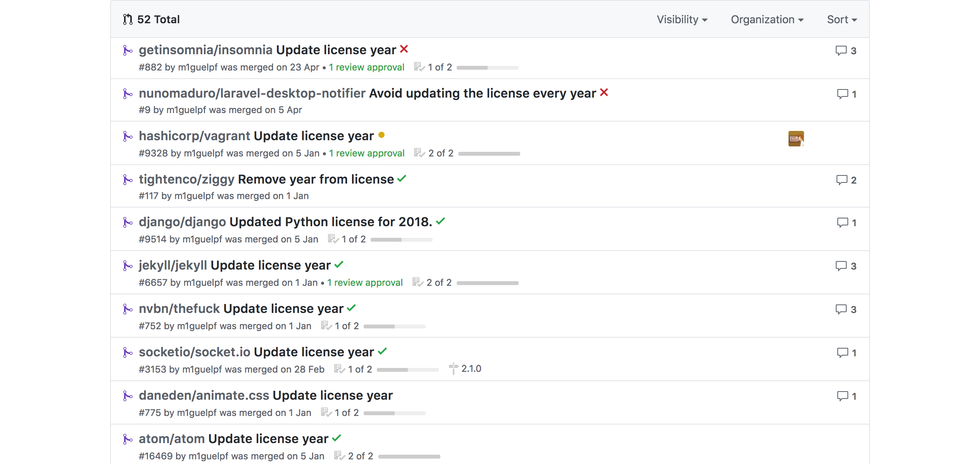Click '1 review approval' on vagrant row

click(x=367, y=153)
